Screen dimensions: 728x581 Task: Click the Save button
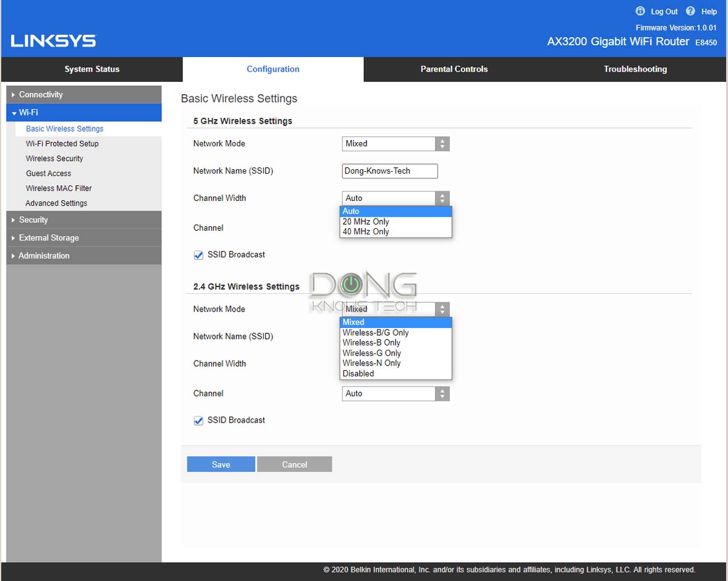pyautogui.click(x=221, y=464)
